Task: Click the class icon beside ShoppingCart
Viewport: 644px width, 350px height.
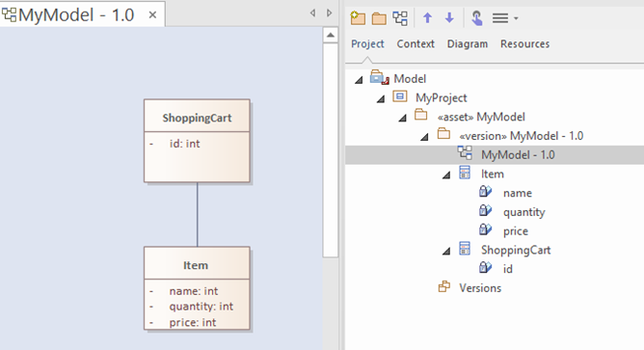Action: coord(465,248)
